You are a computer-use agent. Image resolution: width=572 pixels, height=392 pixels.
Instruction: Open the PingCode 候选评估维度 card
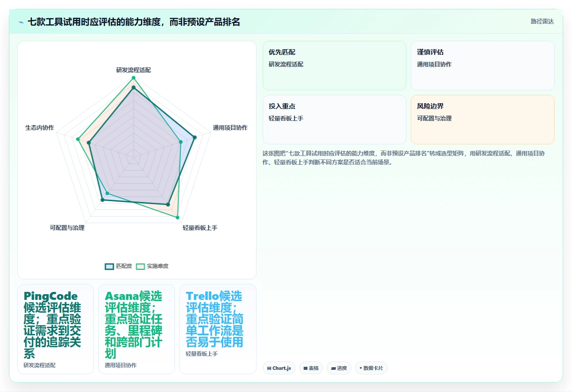[55, 329]
